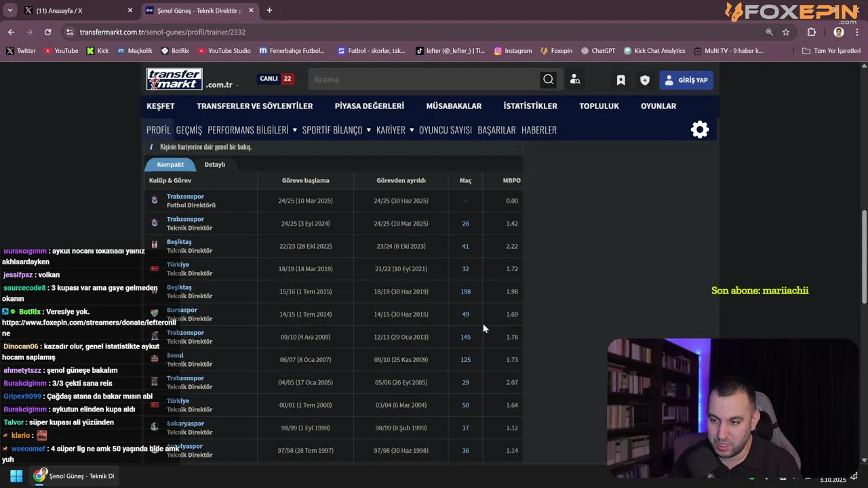Click the browser back arrow
Image resolution: width=868 pixels, height=488 pixels.
click(x=11, y=32)
